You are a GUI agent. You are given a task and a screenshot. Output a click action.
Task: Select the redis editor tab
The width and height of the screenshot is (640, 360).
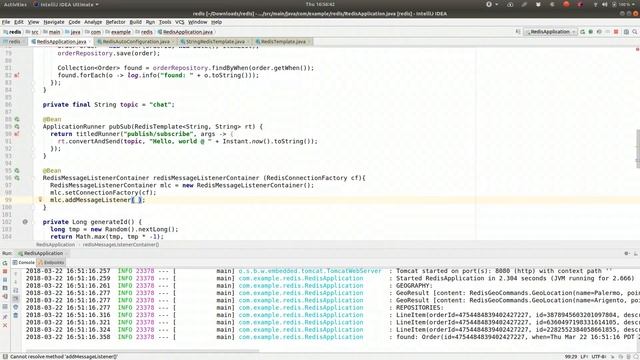click(x=14, y=42)
